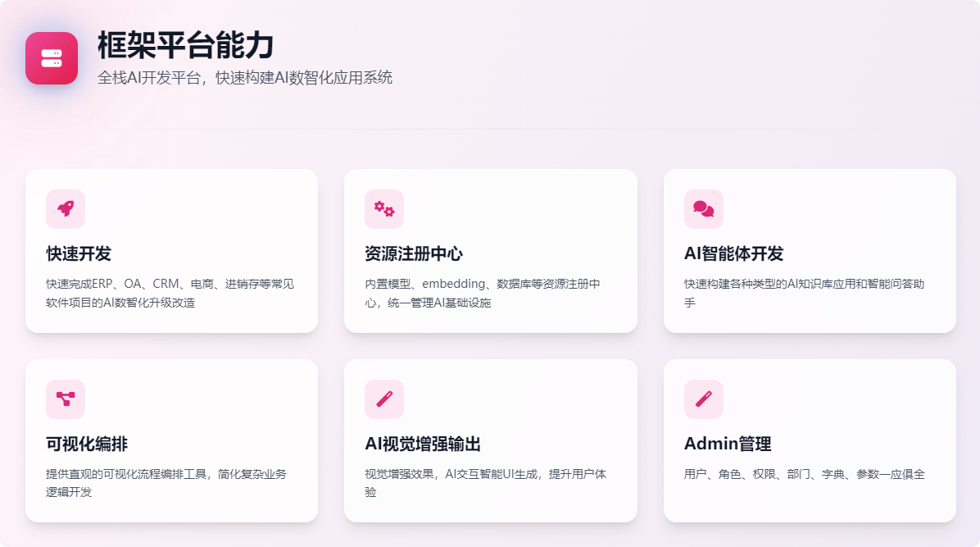
Task: Click the wand icon above Admin管理
Action: 704,399
